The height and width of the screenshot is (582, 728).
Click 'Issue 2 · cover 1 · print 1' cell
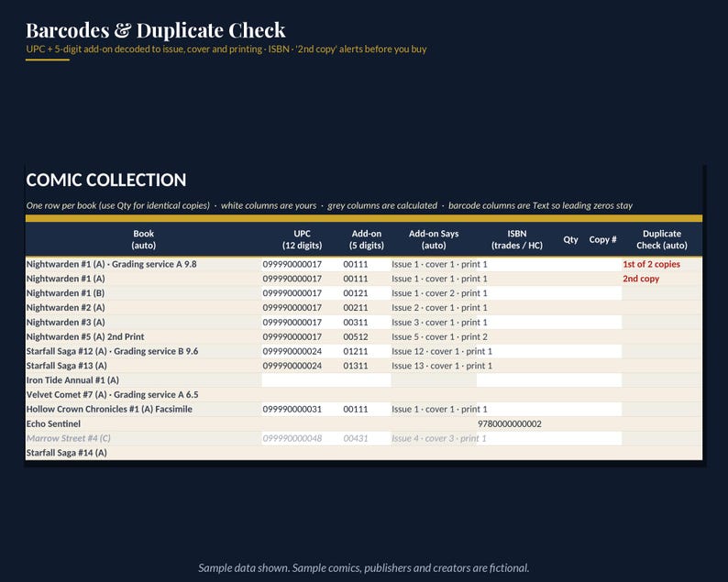(x=434, y=308)
